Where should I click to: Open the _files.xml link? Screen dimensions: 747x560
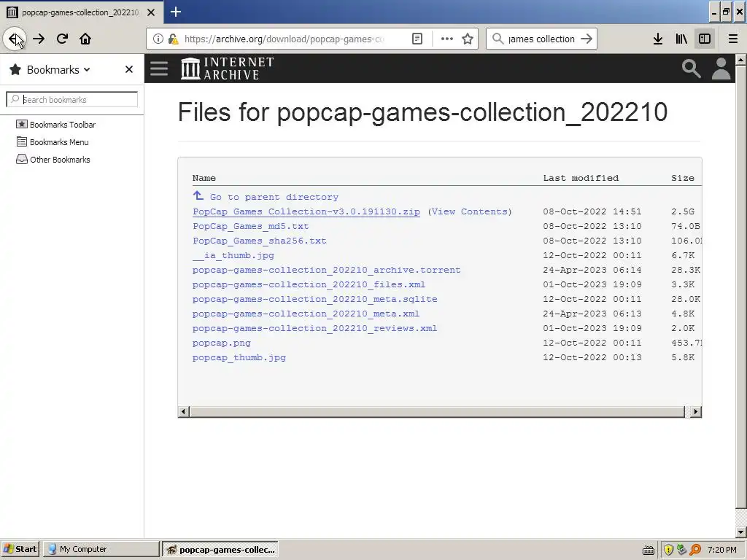[309, 284]
